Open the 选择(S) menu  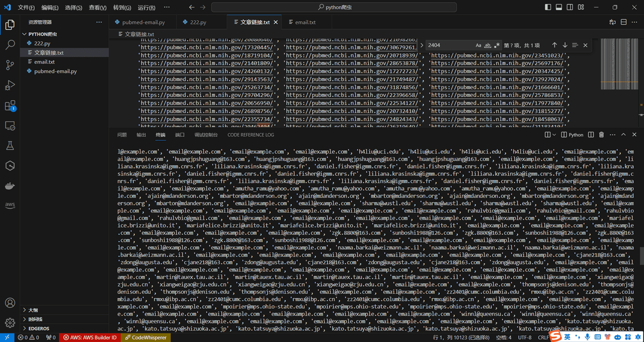click(x=73, y=8)
